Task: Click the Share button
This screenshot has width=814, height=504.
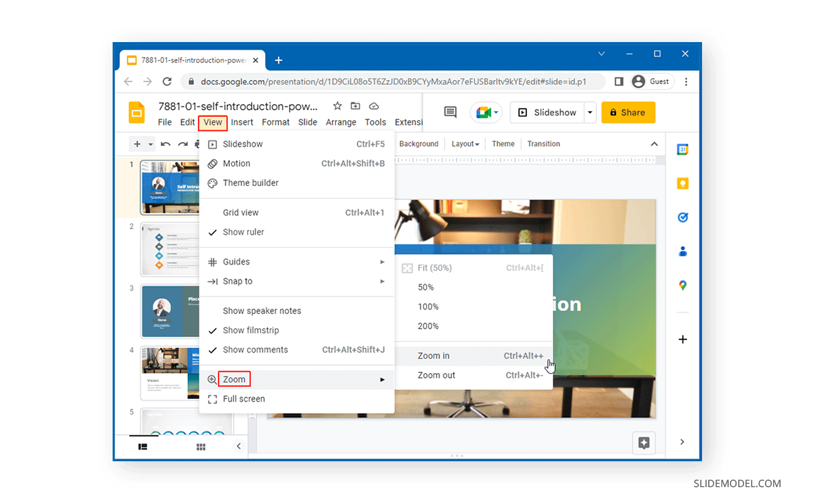Action: point(628,112)
